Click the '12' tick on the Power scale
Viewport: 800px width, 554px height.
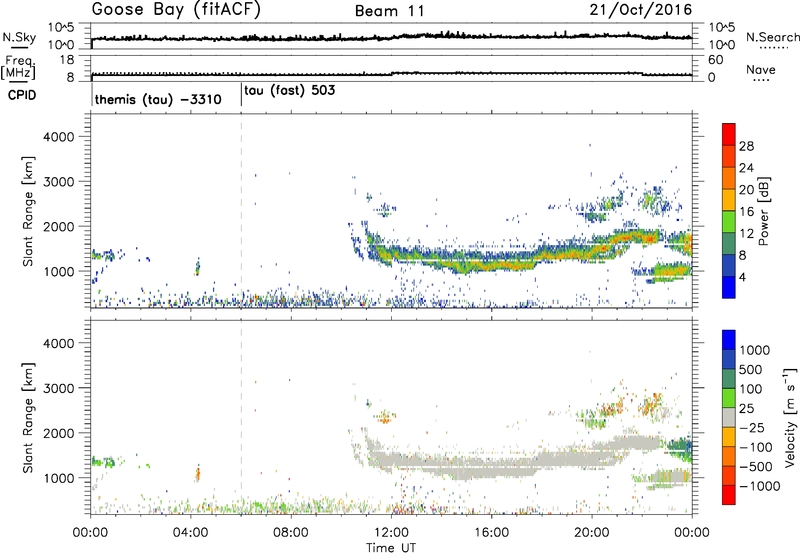[x=746, y=234]
